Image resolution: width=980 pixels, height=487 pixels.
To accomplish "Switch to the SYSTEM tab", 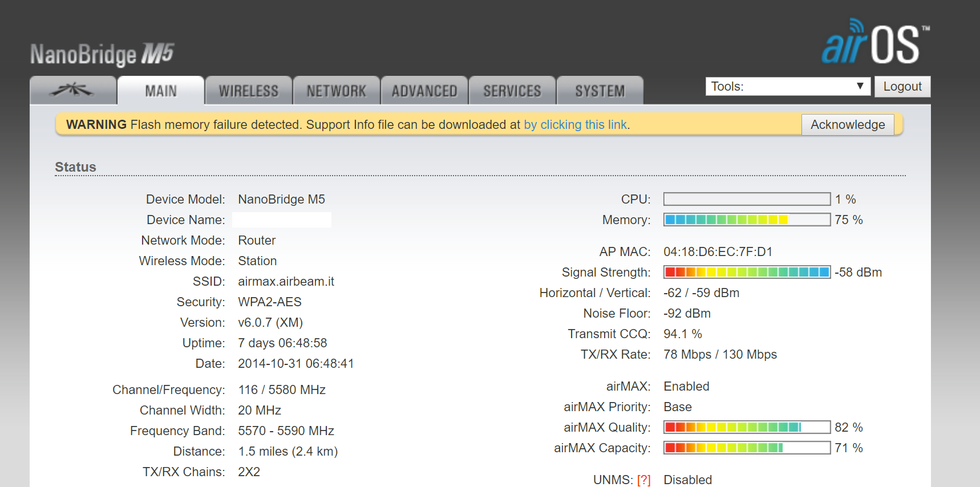I will [x=600, y=91].
